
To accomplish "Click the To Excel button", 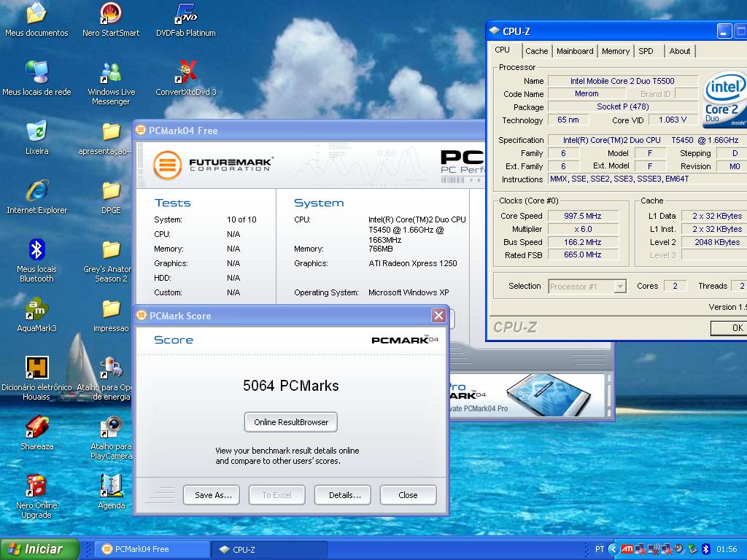I will [x=276, y=495].
